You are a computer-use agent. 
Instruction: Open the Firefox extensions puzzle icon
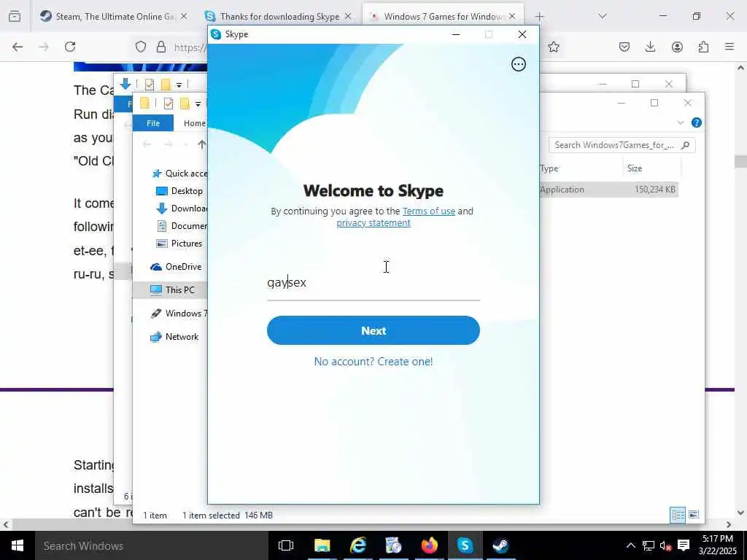(x=703, y=47)
